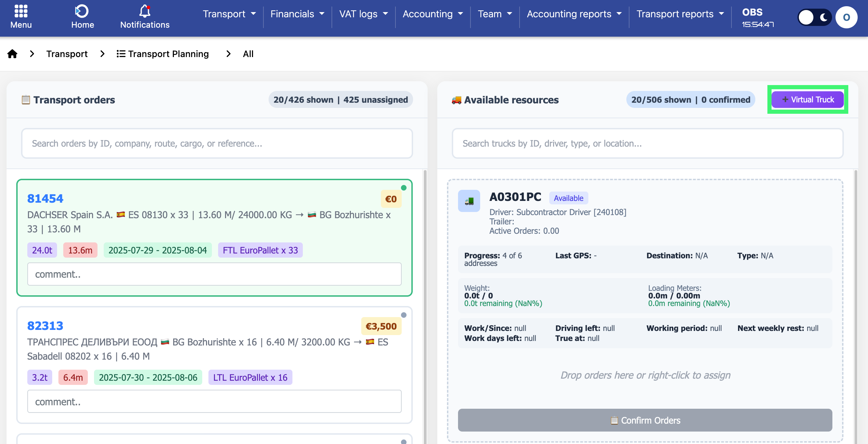Viewport: 868px width, 444px height.
Task: Open the Accounting reports dropdown
Action: coord(574,14)
